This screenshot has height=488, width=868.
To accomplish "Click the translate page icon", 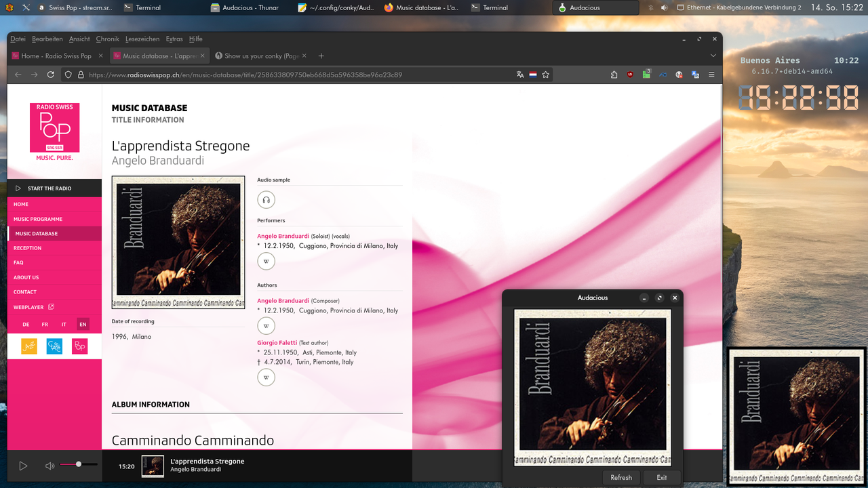I will (520, 75).
